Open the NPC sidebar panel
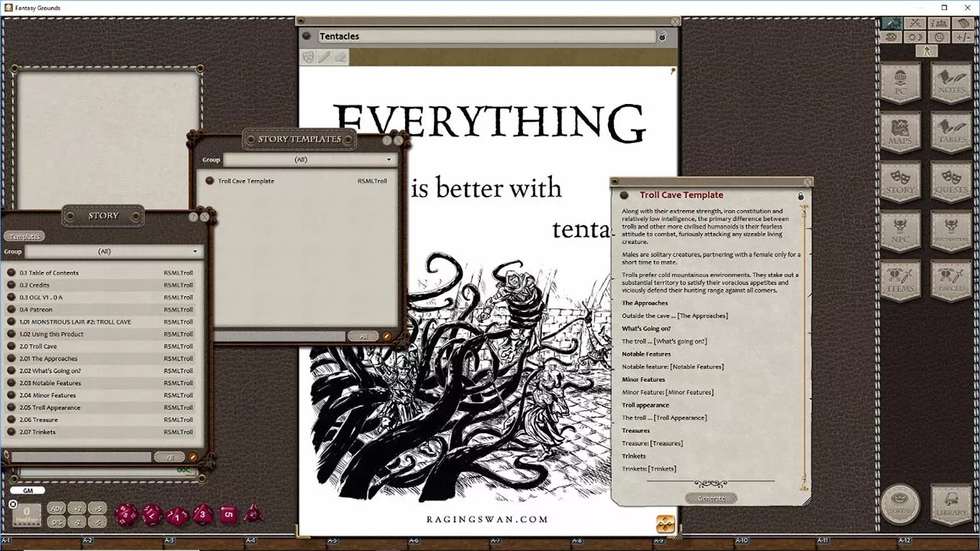Image resolution: width=980 pixels, height=551 pixels. click(900, 232)
